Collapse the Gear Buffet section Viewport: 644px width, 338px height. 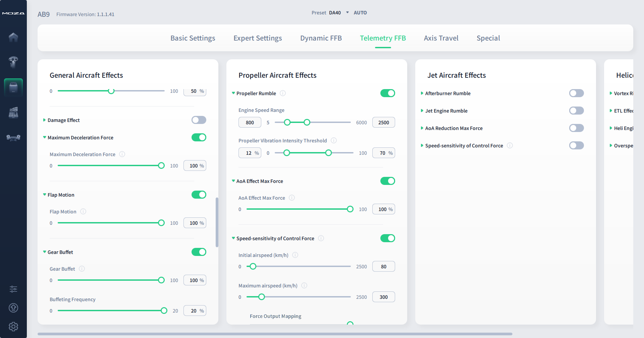coord(44,252)
